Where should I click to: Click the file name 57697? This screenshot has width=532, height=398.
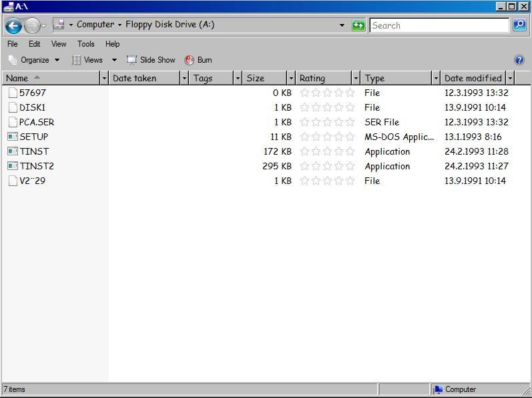coord(33,93)
